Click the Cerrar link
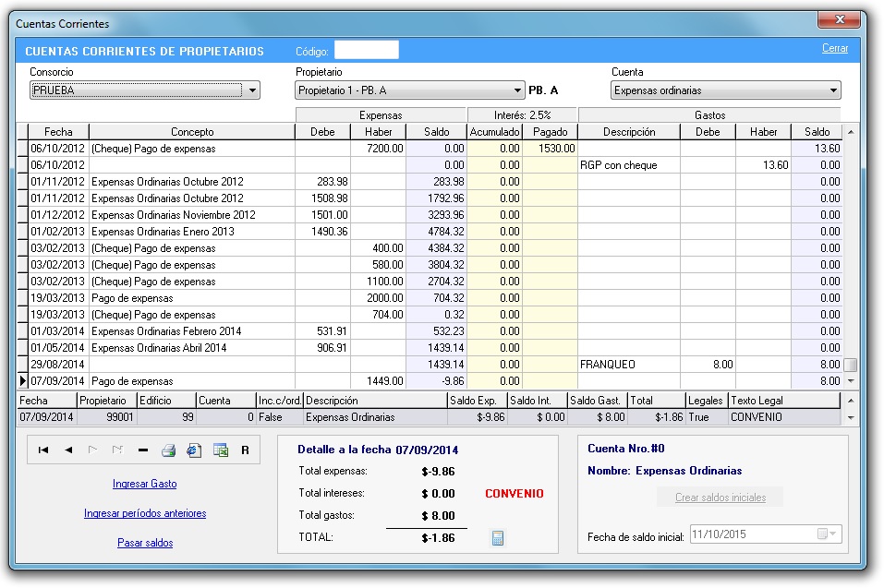This screenshot has width=884, height=588. (834, 49)
